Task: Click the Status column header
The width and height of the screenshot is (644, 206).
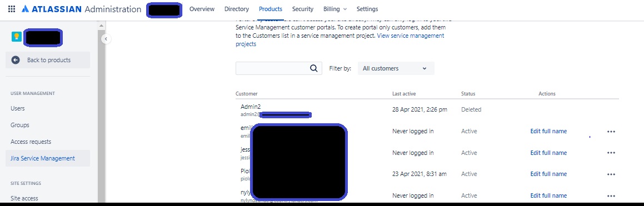Action: click(x=468, y=94)
